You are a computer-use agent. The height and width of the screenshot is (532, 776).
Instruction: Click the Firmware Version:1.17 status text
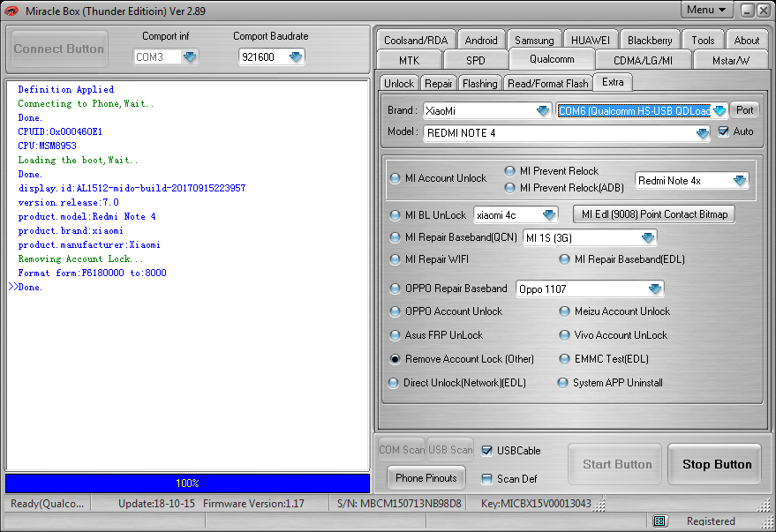[253, 503]
